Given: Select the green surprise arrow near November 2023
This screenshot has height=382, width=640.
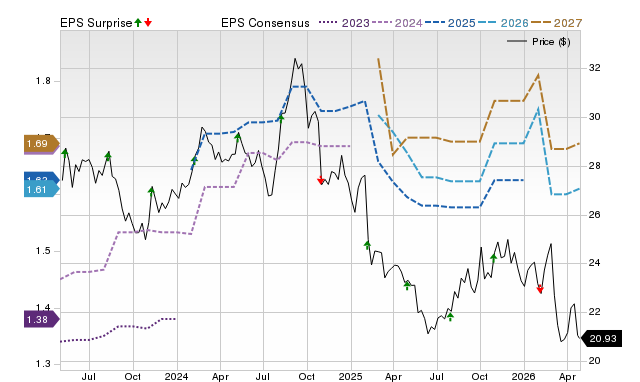Looking at the screenshot, I should point(151,191).
